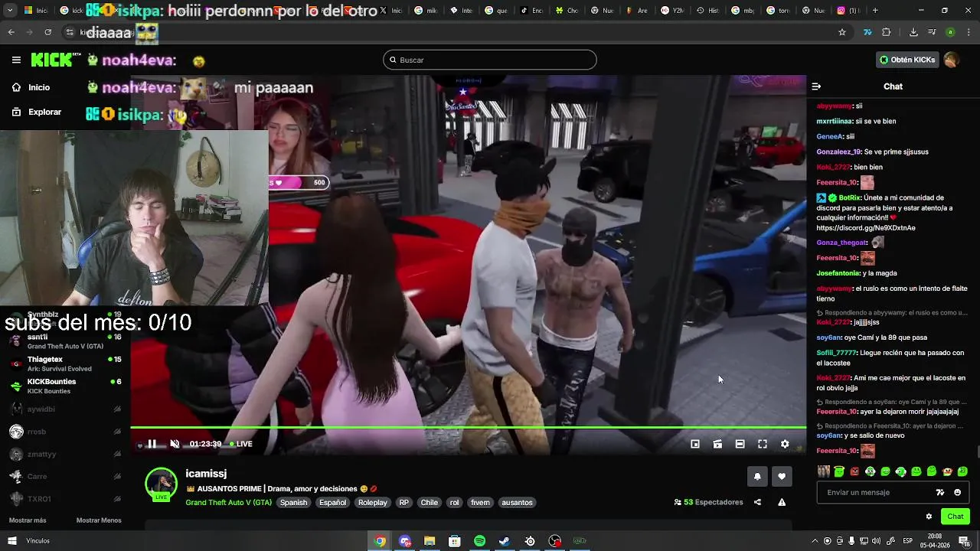Open Windows Start menu

coord(11,541)
